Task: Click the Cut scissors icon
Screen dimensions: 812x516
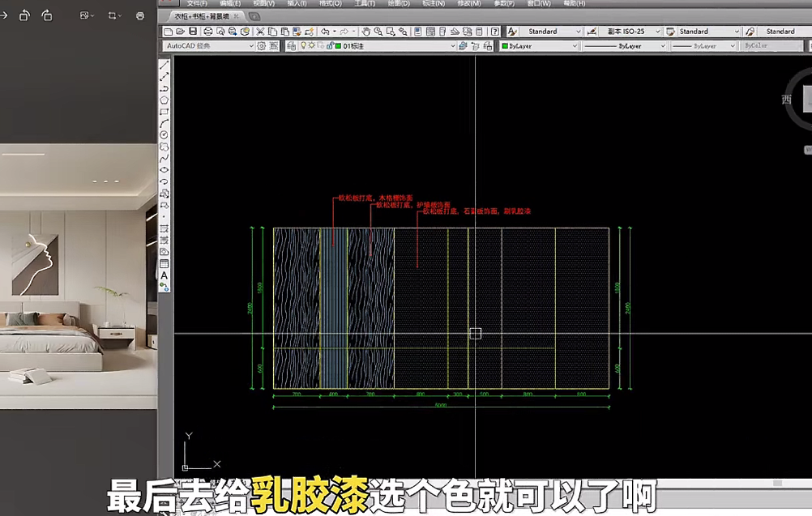Action: [261, 32]
